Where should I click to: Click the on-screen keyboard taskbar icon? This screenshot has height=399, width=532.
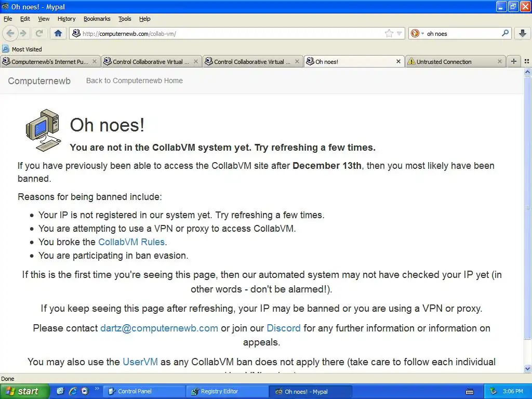(470, 392)
